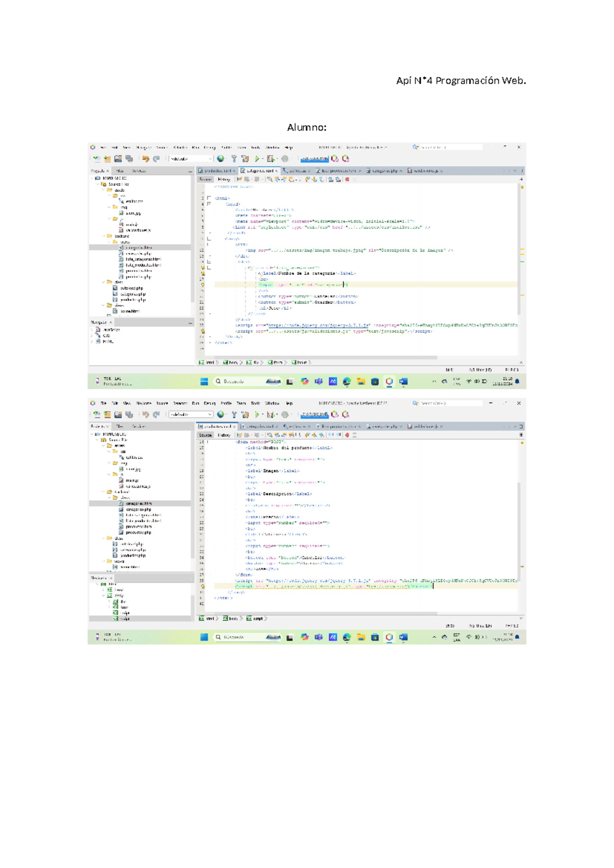
Task: Expand HTML node in first screenshot Navigator
Action: click(93, 341)
